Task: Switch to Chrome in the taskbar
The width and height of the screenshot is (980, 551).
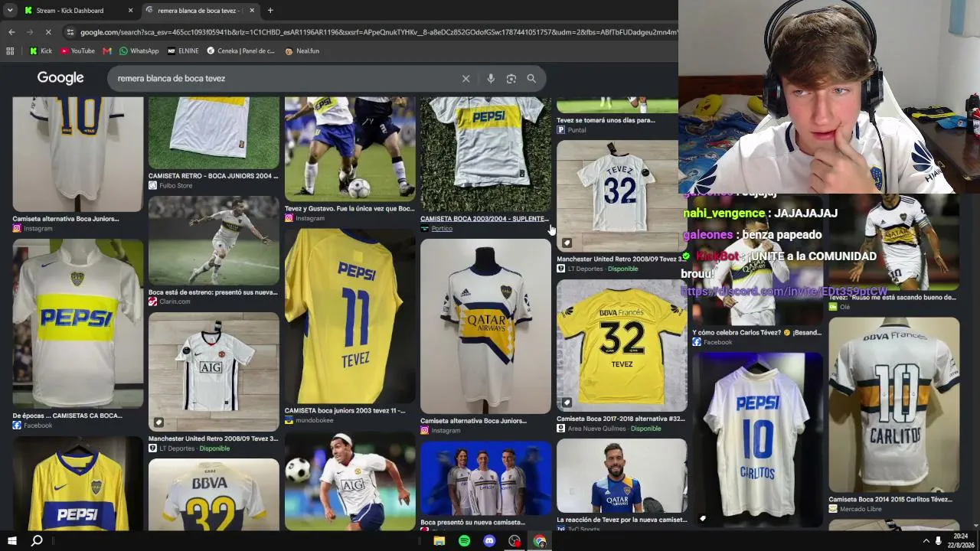Action: coord(540,541)
